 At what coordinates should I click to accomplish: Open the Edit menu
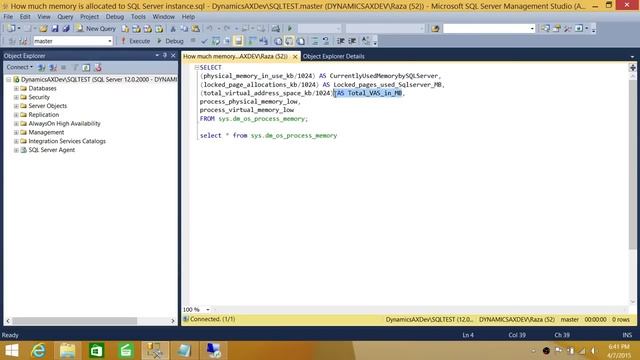pyautogui.click(x=25, y=17)
